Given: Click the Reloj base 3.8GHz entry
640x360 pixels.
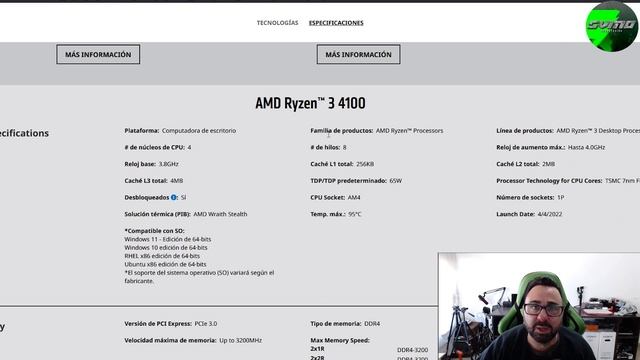Looking at the screenshot, I should point(151,164).
